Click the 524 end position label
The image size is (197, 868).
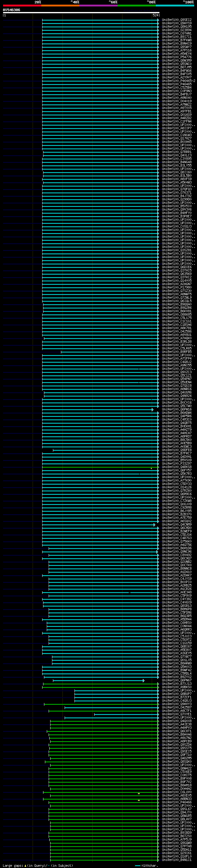(155, 15)
